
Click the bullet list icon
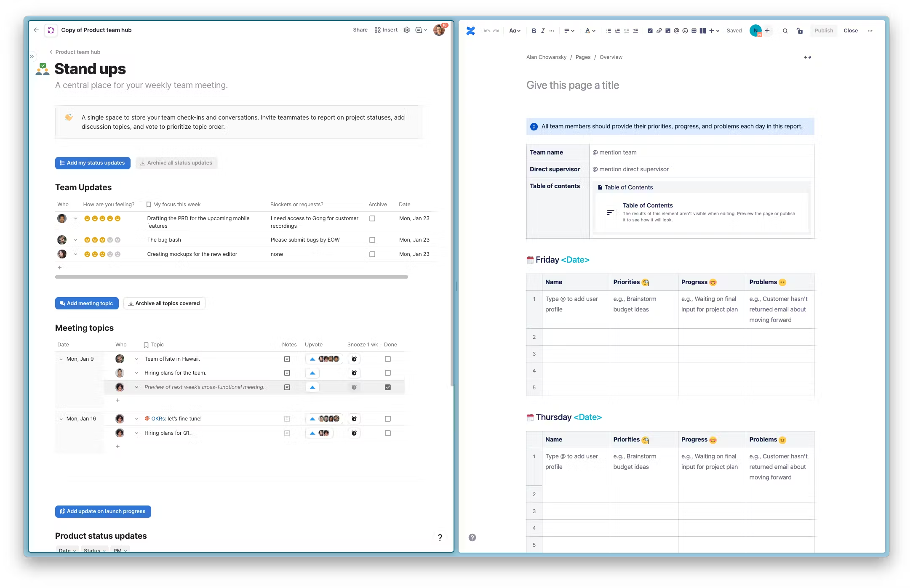pyautogui.click(x=609, y=31)
